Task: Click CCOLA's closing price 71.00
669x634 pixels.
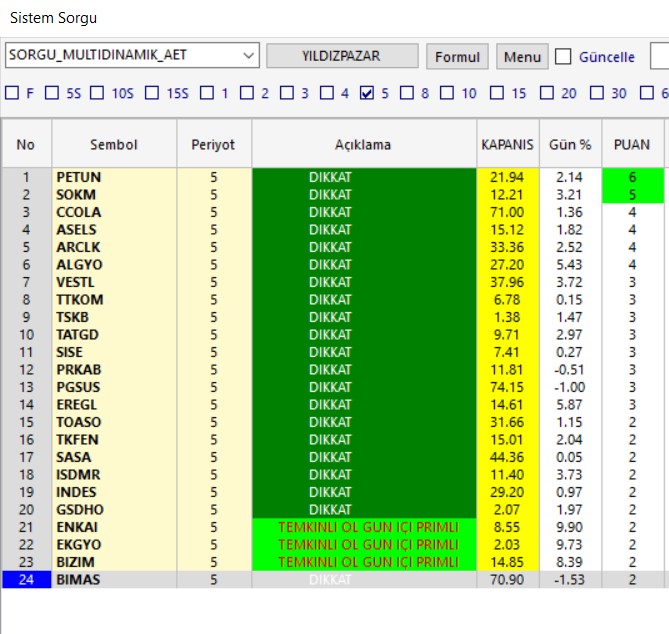Action: click(x=508, y=212)
